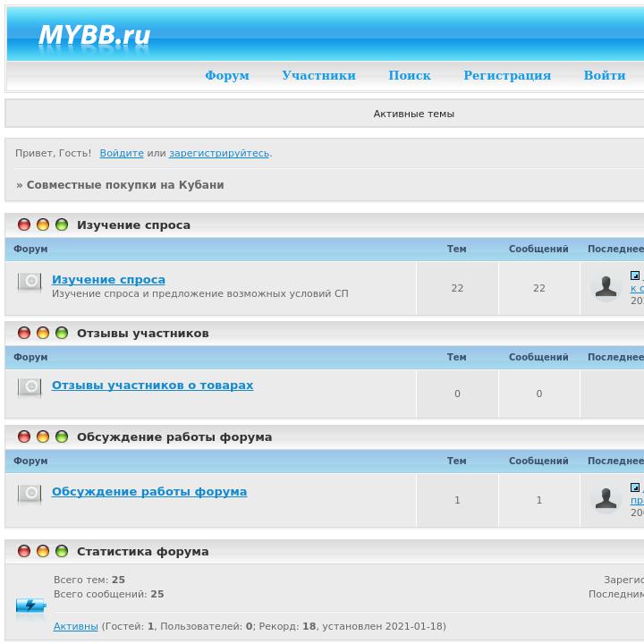Click last-post icon in Обсуждение работы форума row
644x644 pixels.
point(635,487)
